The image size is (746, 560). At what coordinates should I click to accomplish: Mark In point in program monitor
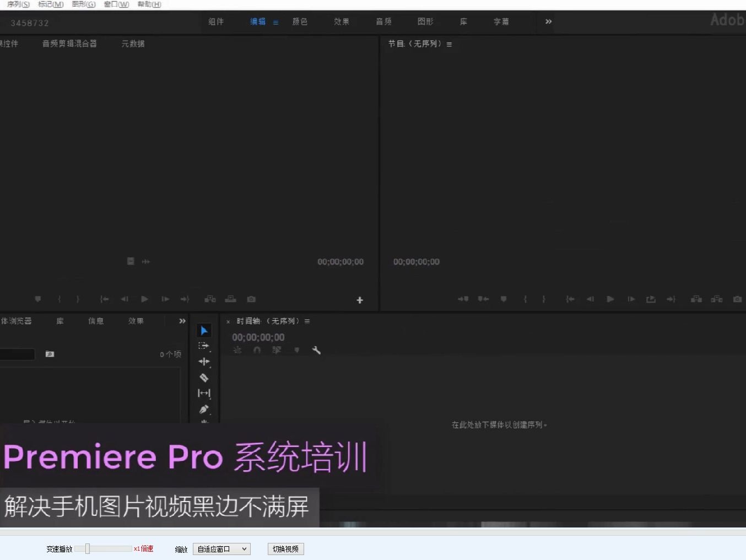pos(525,299)
